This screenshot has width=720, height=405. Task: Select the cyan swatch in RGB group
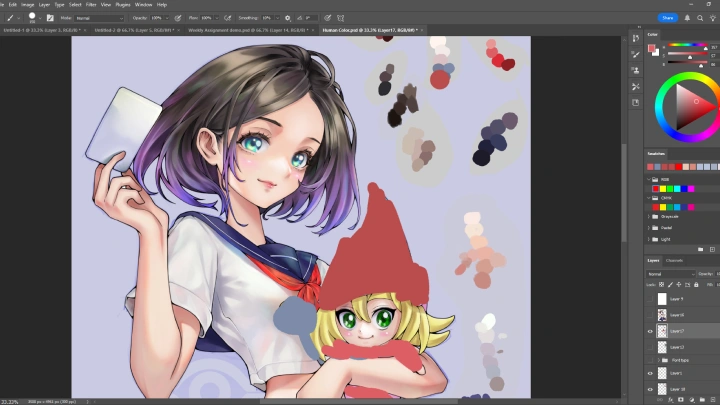click(677, 189)
